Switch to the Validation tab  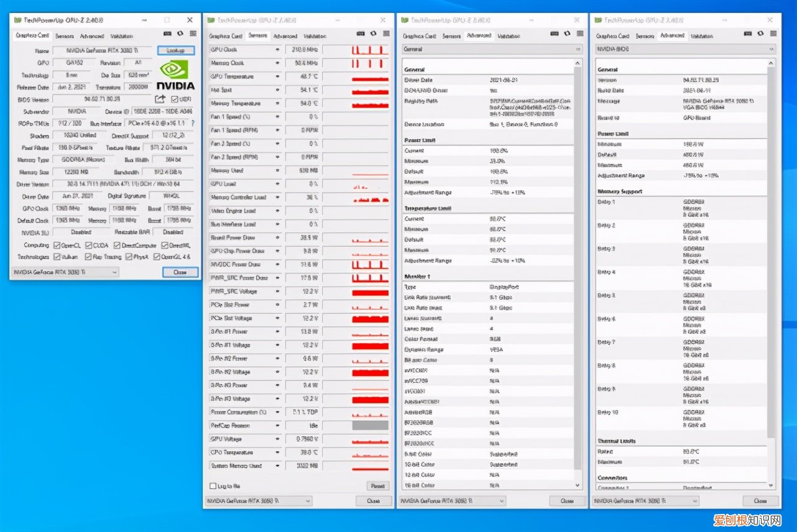124,35
